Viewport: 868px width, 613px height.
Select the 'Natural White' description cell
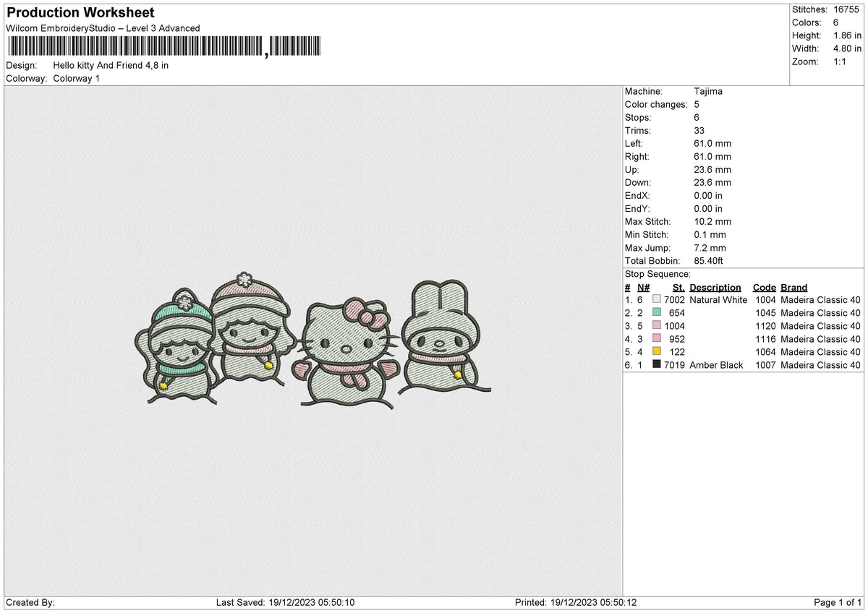[x=718, y=300]
